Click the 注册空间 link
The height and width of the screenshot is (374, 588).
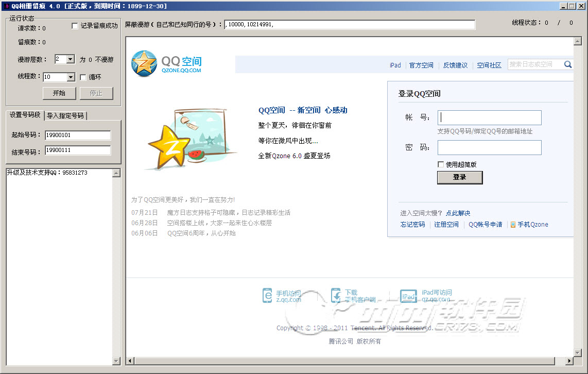point(446,224)
